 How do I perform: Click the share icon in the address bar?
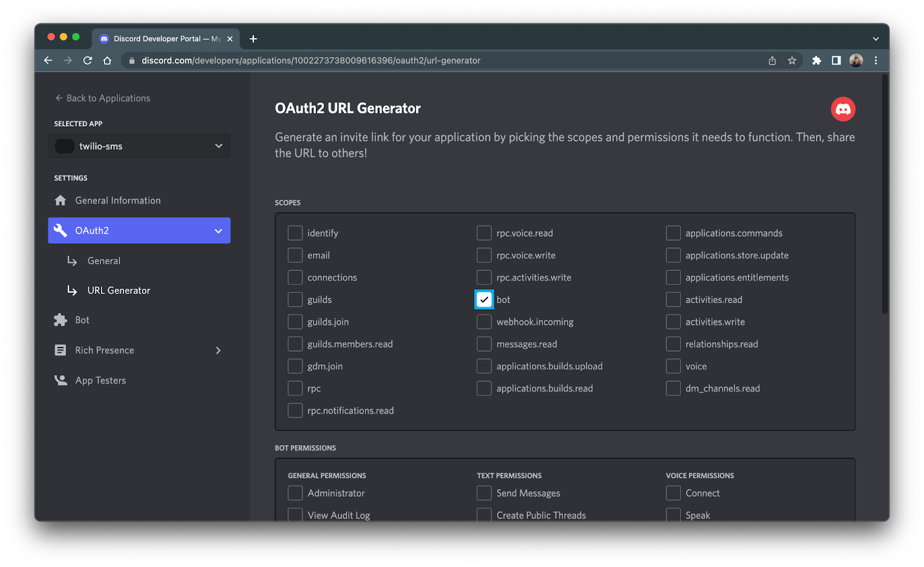point(772,61)
